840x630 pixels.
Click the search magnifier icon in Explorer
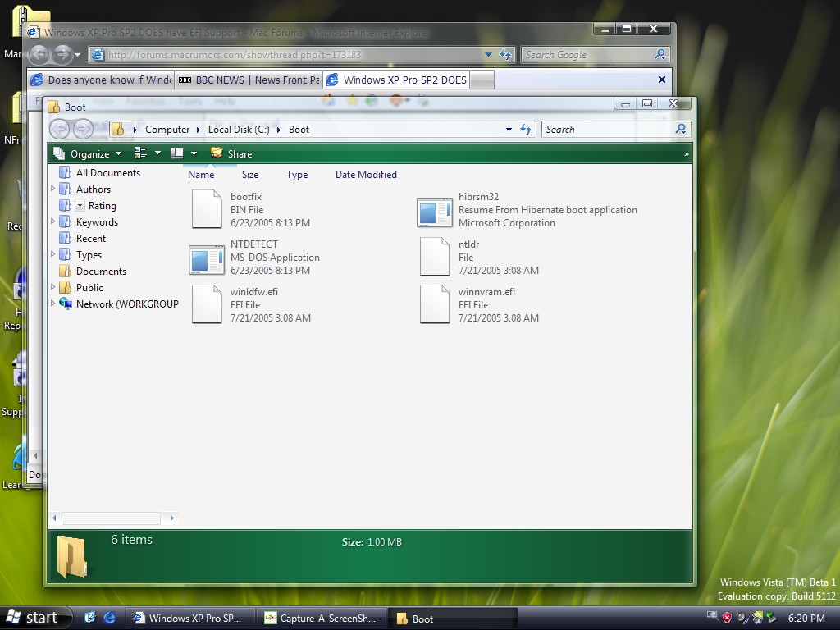pyautogui.click(x=680, y=129)
